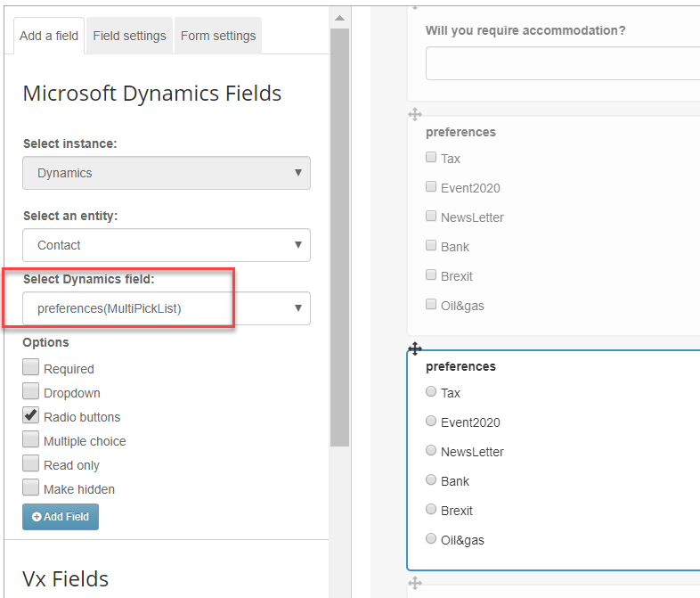Open the Form settings tab
This screenshot has width=700, height=598.
[218, 36]
